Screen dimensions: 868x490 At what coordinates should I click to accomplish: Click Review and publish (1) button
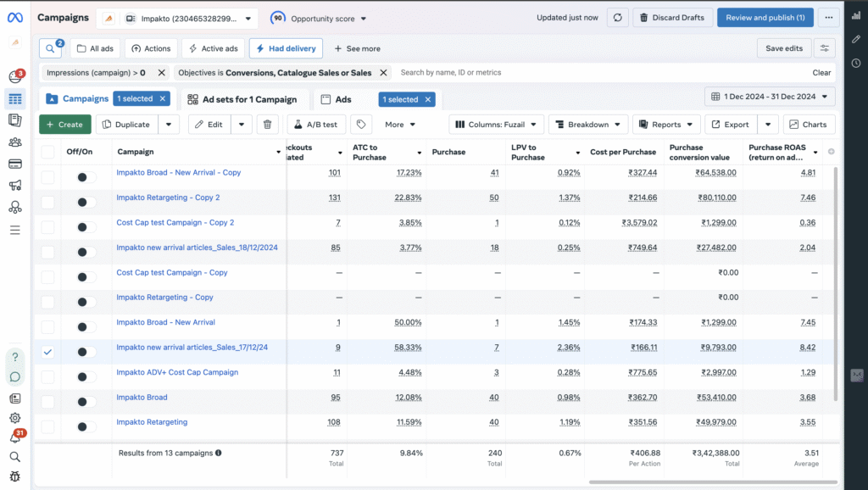(765, 18)
